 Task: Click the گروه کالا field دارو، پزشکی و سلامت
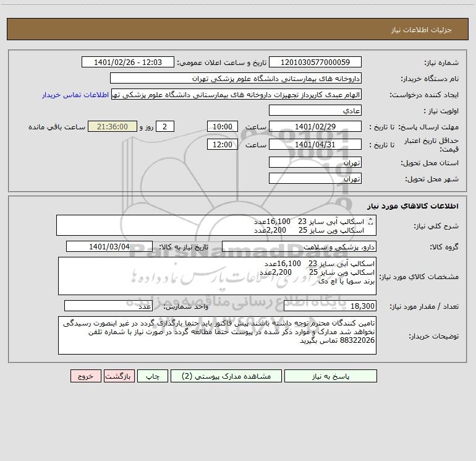coord(299,246)
